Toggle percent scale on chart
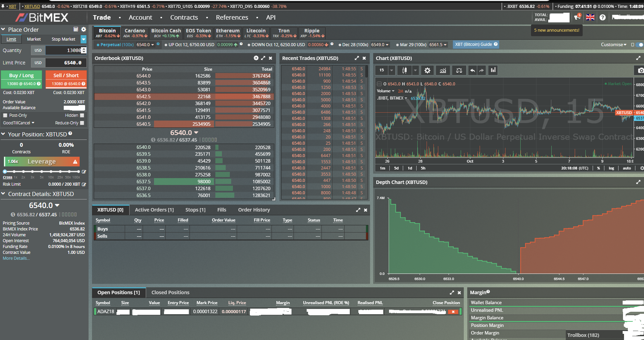 pyautogui.click(x=599, y=168)
